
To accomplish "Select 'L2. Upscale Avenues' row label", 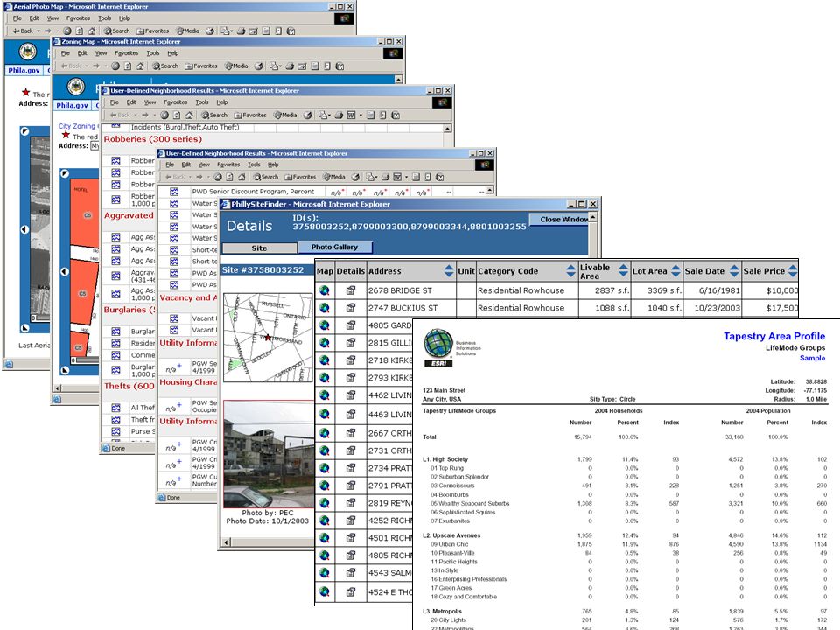I will (x=451, y=535).
